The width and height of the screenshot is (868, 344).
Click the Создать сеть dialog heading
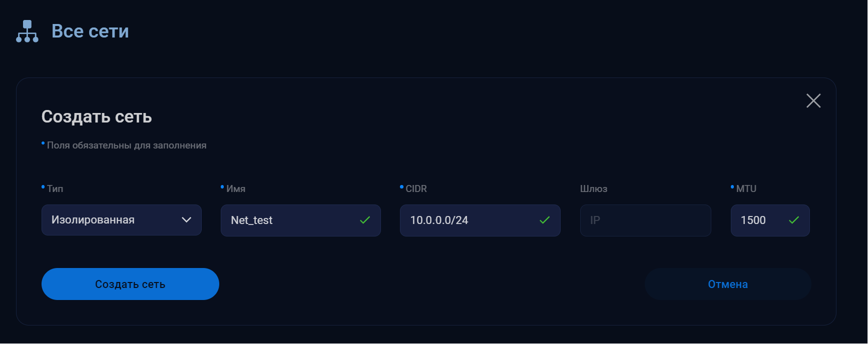pyautogui.click(x=97, y=116)
